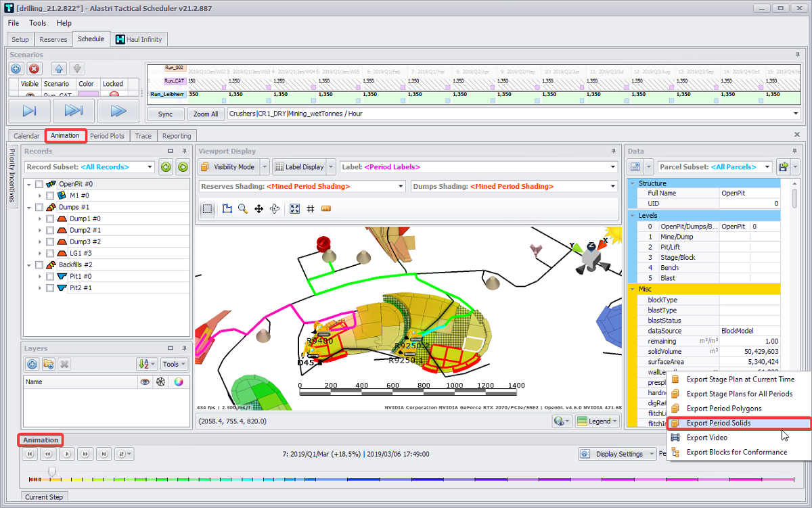
Task: Activate the magnifier zoom tool
Action: [x=243, y=209]
